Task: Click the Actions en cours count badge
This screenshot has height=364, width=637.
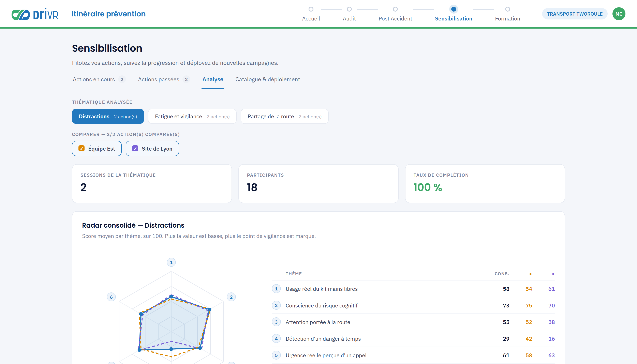Action: coord(122,79)
